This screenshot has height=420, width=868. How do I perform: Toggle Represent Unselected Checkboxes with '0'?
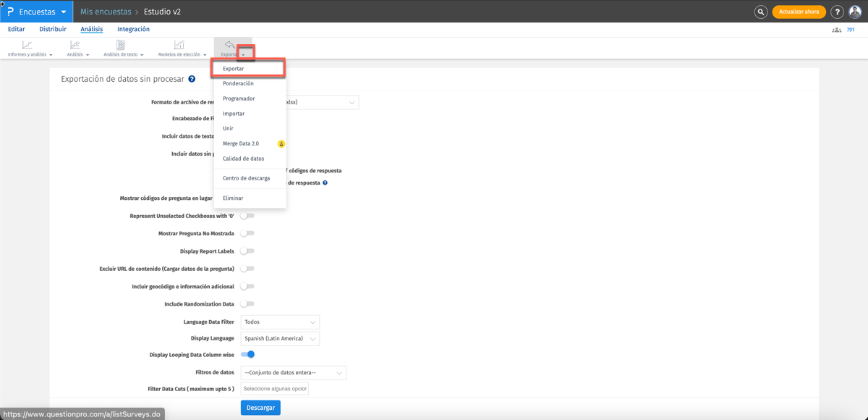247,216
